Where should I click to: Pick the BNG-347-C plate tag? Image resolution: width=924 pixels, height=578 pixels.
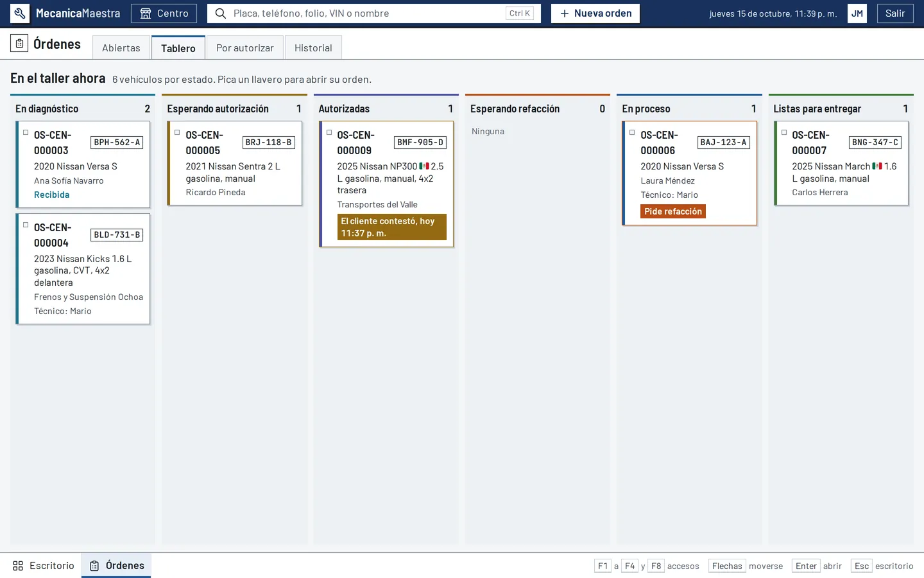pos(875,143)
